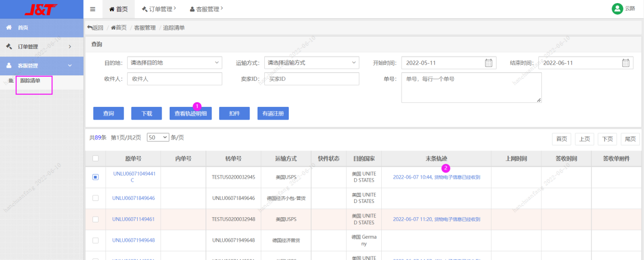This screenshot has width=644, height=260.
Task: Click the 原单号 column header
Action: tap(133, 159)
